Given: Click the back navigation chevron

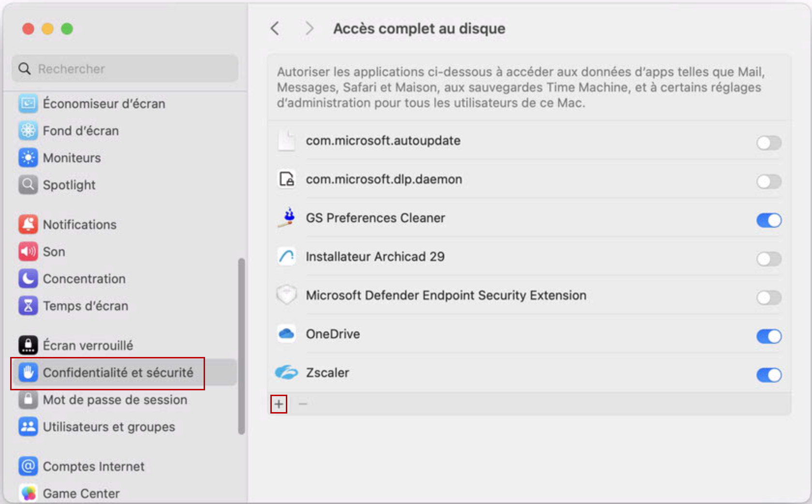Looking at the screenshot, I should pos(275,29).
